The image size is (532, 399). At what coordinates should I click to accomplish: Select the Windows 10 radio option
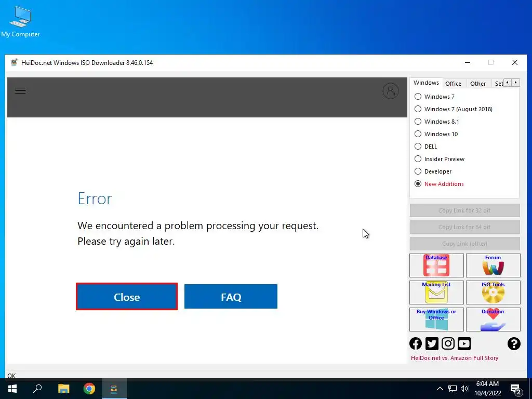point(436,134)
